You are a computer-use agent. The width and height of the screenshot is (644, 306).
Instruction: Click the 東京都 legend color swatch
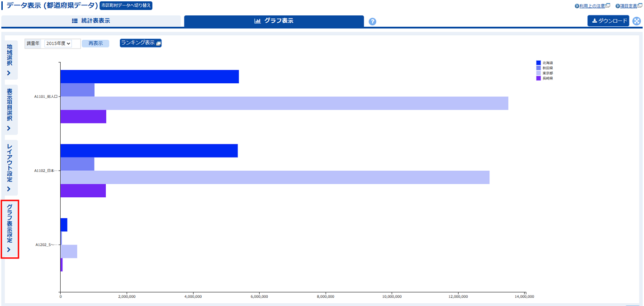pyautogui.click(x=539, y=73)
